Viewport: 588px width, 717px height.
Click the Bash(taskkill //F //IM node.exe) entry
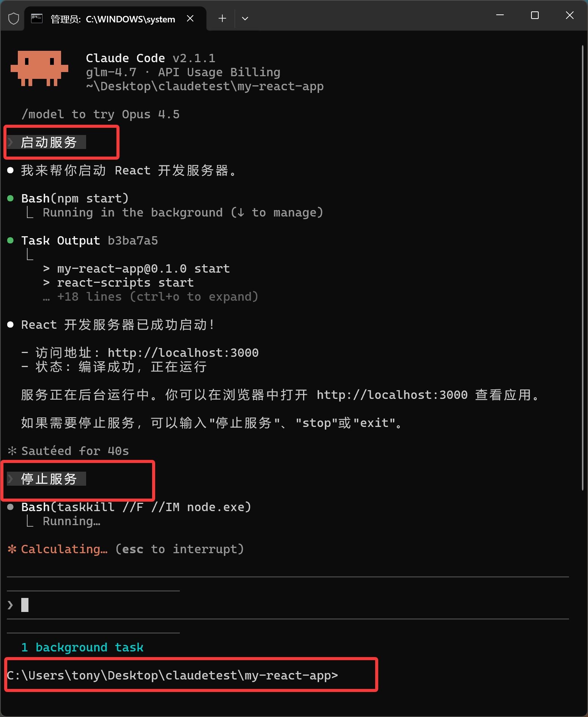coord(136,507)
